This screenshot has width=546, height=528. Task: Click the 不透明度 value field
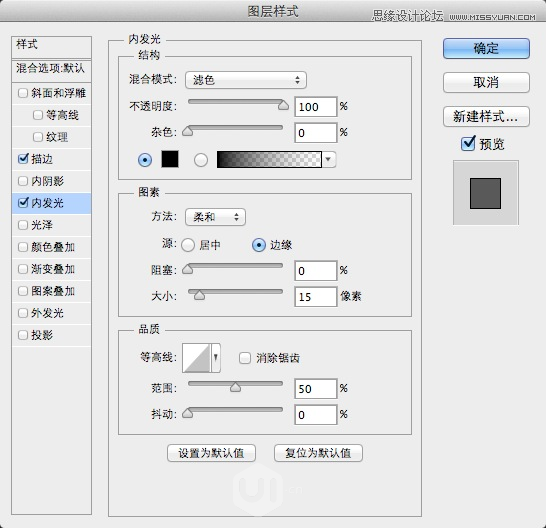point(316,107)
